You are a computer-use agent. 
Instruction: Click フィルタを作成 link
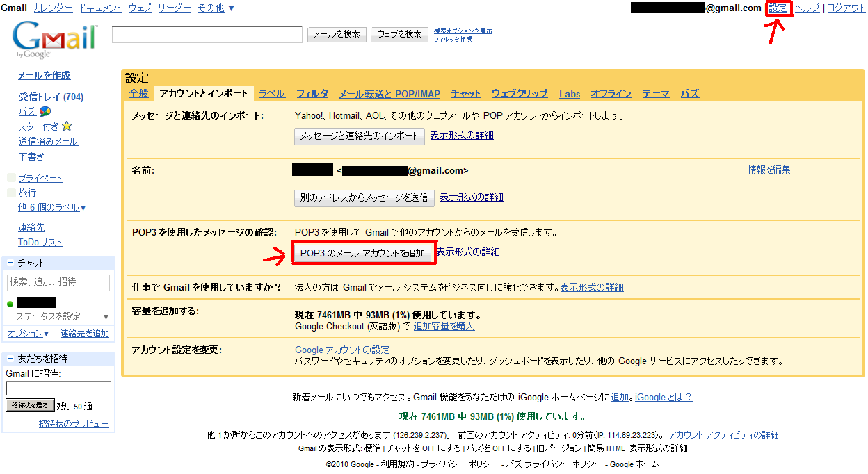453,39
